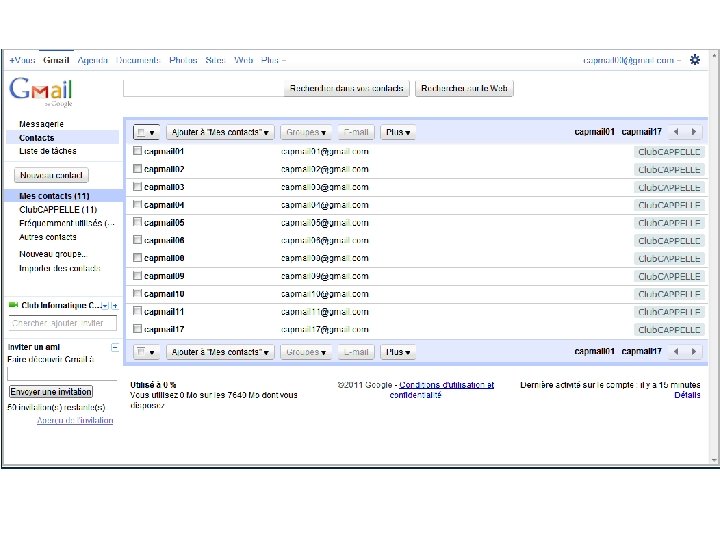Screen dimensions: 720x540
Task: Click the chat search/invite input field
Action: tap(62, 323)
